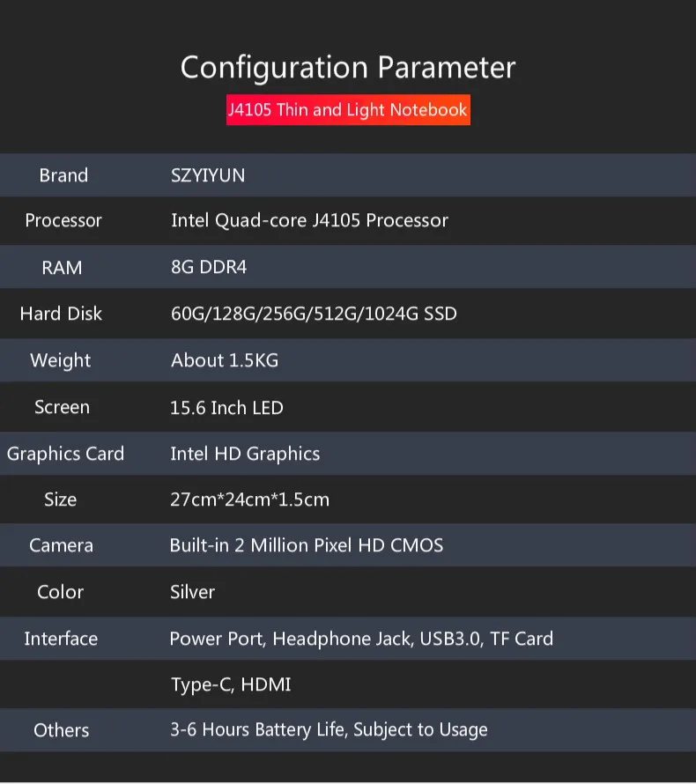Select the Brand row label

point(63,175)
